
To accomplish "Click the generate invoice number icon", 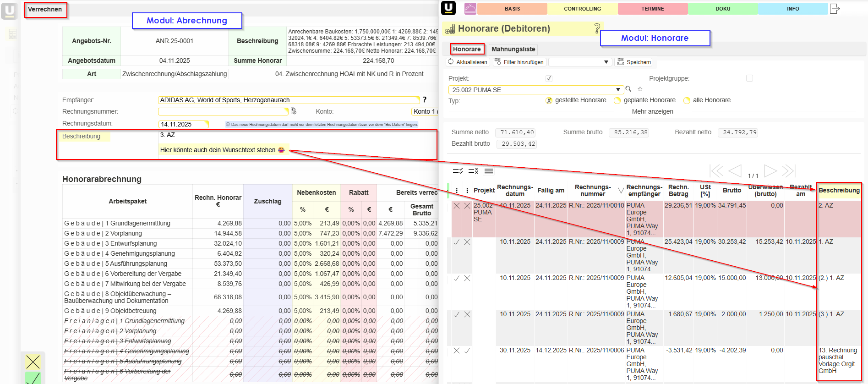I will [294, 111].
